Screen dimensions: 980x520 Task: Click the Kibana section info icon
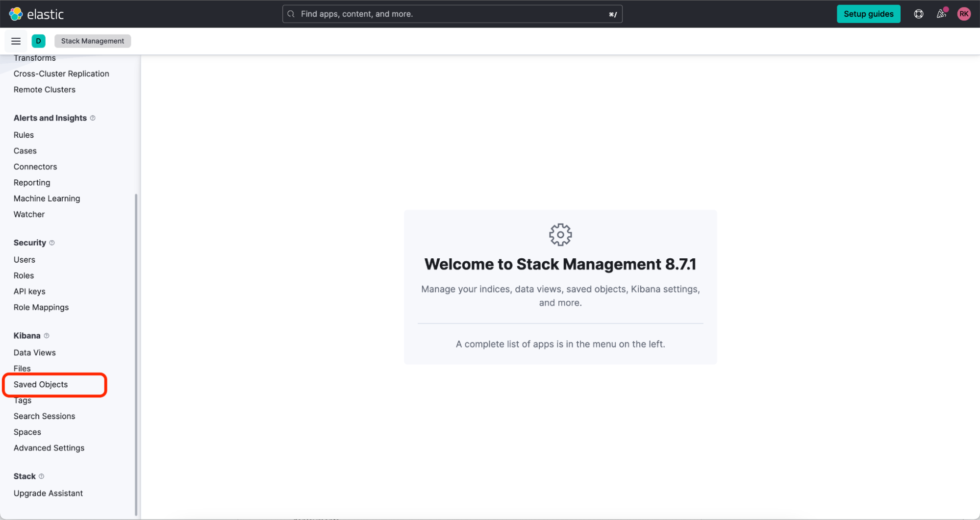(x=47, y=336)
